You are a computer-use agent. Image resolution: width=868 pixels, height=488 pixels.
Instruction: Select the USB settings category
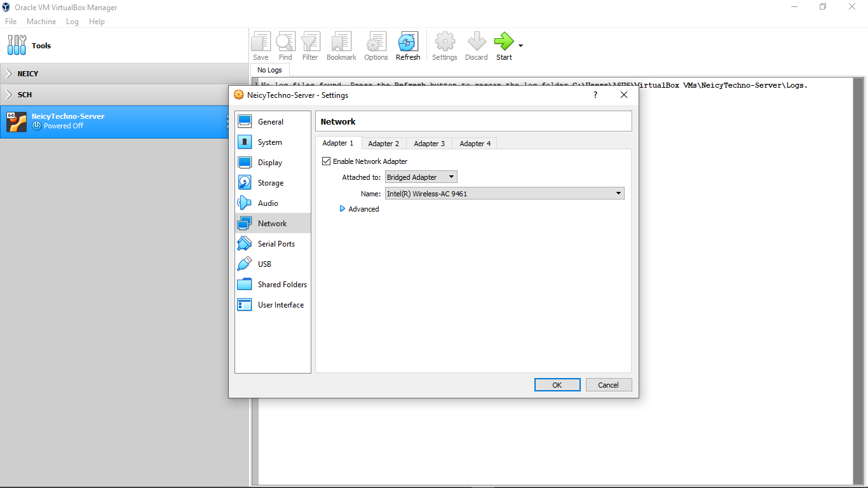273,264
